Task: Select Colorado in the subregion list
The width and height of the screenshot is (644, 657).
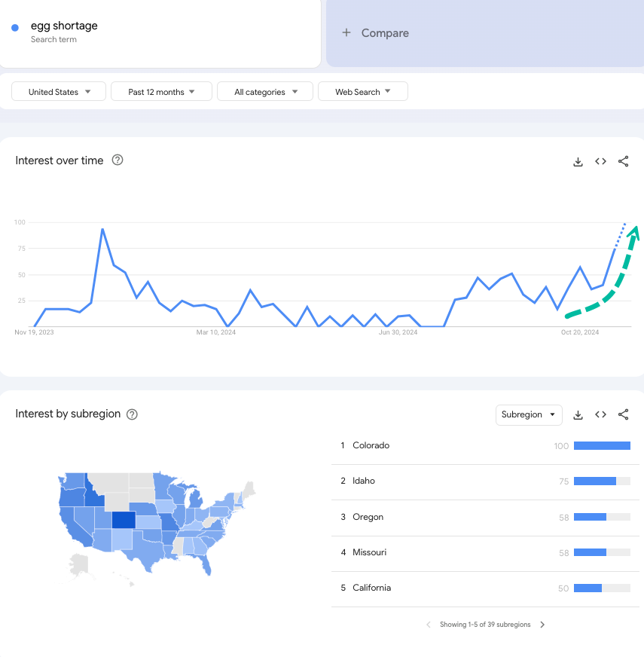Action: click(x=371, y=445)
